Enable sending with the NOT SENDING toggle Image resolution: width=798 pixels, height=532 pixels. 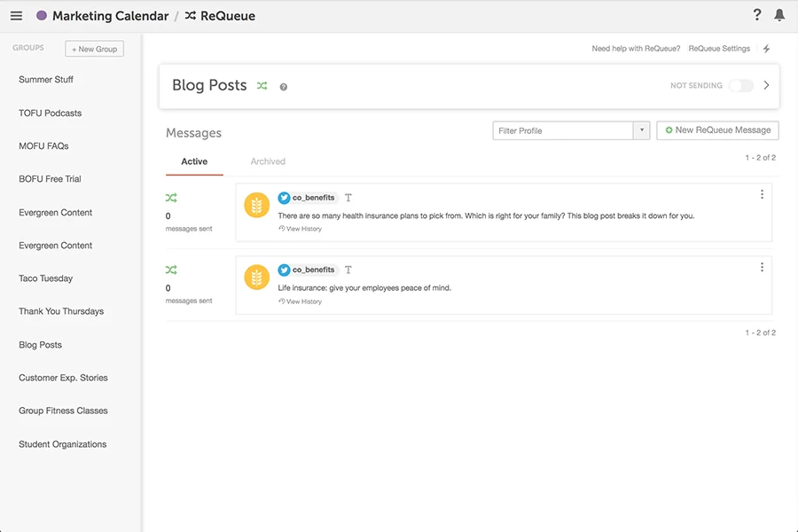[x=742, y=85]
